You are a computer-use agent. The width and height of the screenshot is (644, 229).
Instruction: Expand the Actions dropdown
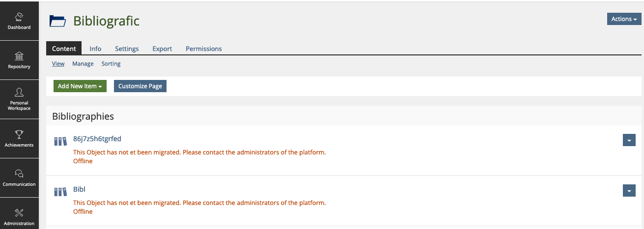624,19
